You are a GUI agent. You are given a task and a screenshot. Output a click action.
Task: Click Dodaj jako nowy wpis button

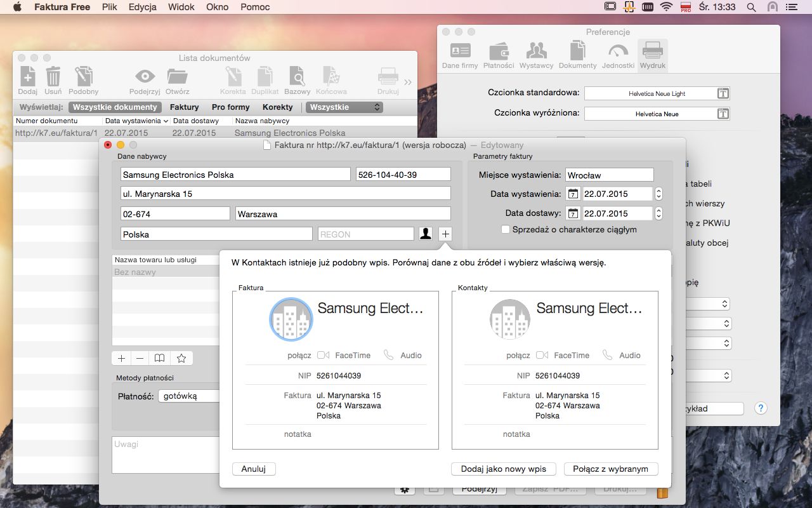pos(504,469)
